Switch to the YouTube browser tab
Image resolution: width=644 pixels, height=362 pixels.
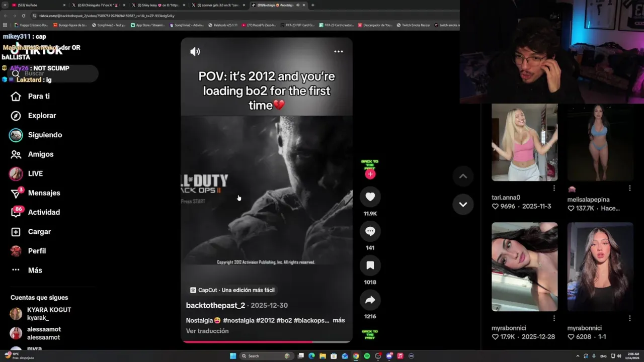coord(38,5)
